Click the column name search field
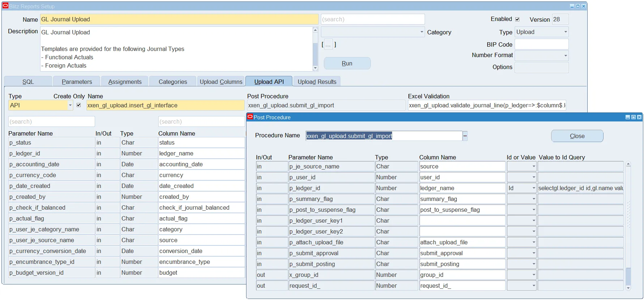The width and height of the screenshot is (644, 300). 201,121
